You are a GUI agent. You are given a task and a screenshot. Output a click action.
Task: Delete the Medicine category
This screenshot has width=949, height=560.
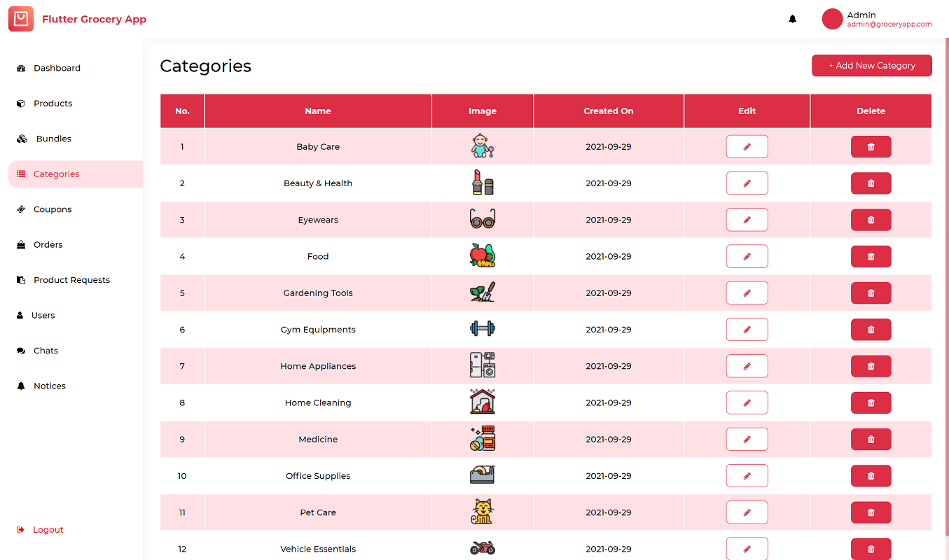point(871,440)
